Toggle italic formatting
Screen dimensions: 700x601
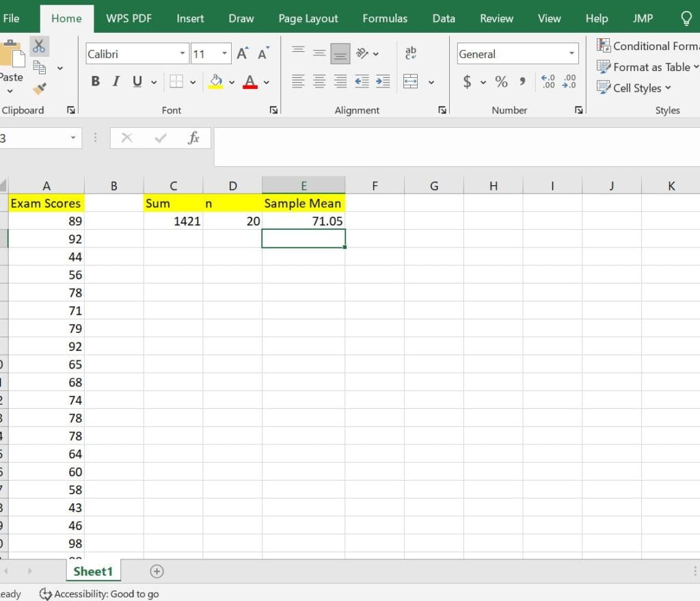pyautogui.click(x=116, y=81)
